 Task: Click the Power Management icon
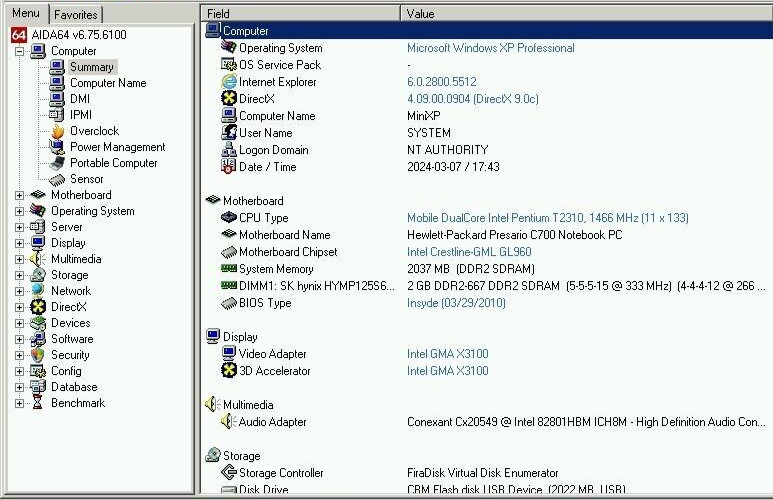[57, 147]
